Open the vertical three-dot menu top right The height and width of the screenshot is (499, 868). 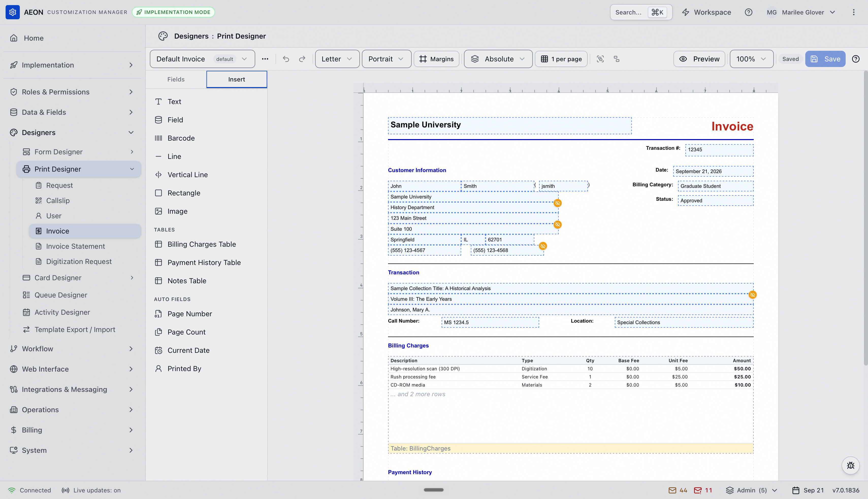point(854,12)
